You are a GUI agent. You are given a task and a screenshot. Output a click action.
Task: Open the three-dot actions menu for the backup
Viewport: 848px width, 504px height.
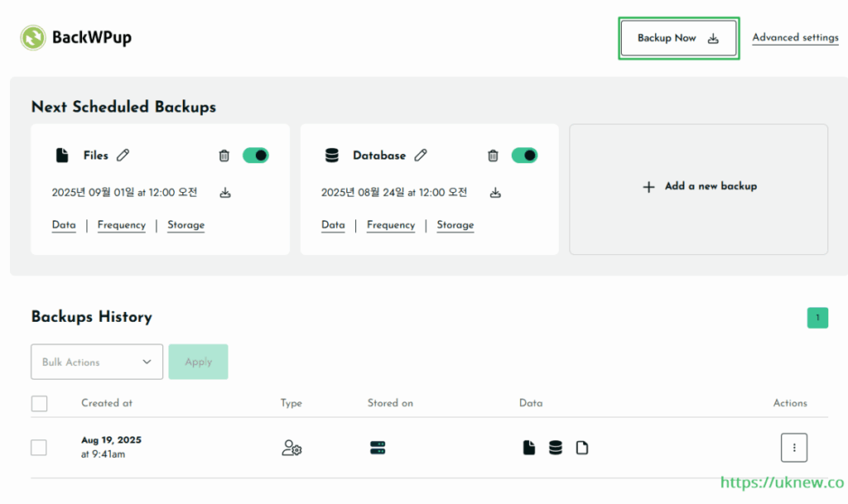[793, 448]
